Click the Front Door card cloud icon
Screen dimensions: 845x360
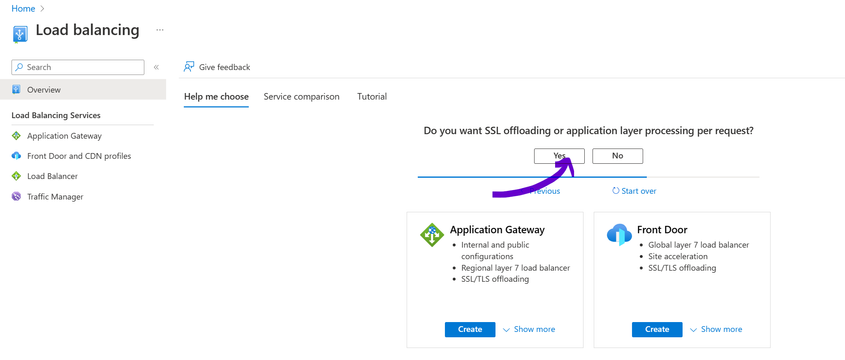click(x=619, y=235)
